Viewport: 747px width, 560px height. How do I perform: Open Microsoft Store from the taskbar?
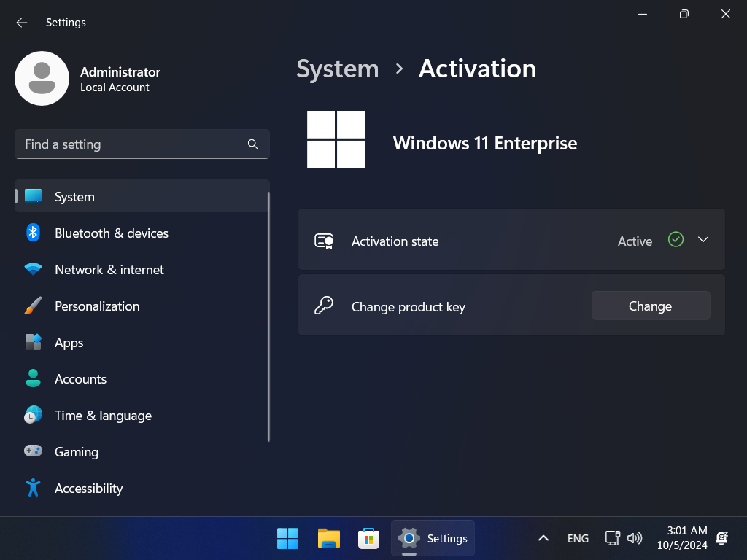pos(368,538)
